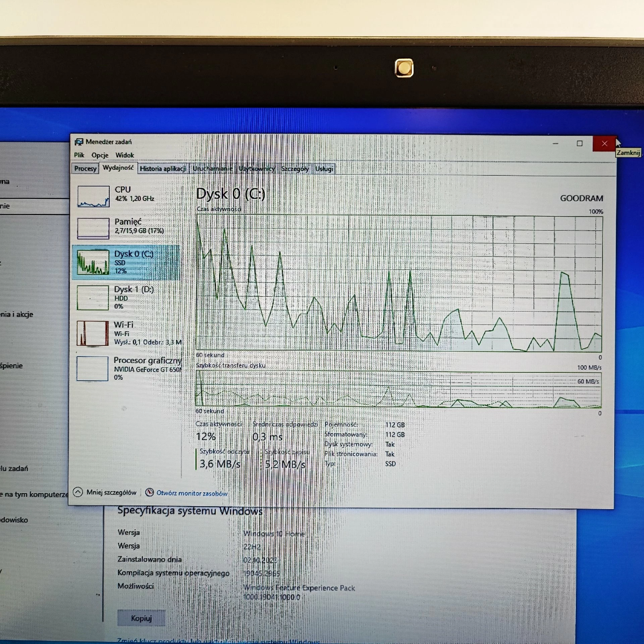The width and height of the screenshot is (644, 644).
Task: Select the Wi-Fi network graph thumbnail
Action: [93, 333]
